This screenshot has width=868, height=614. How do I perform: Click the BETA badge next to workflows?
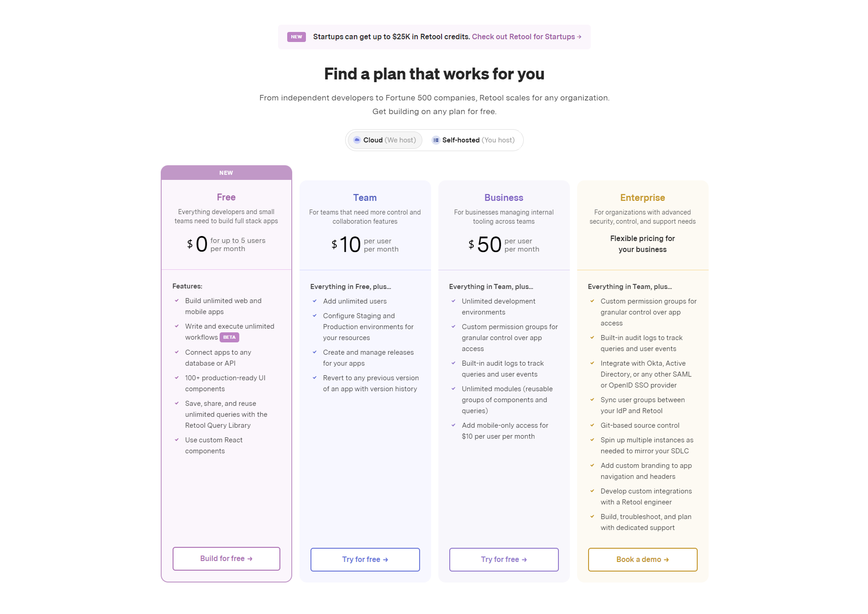pyautogui.click(x=230, y=337)
